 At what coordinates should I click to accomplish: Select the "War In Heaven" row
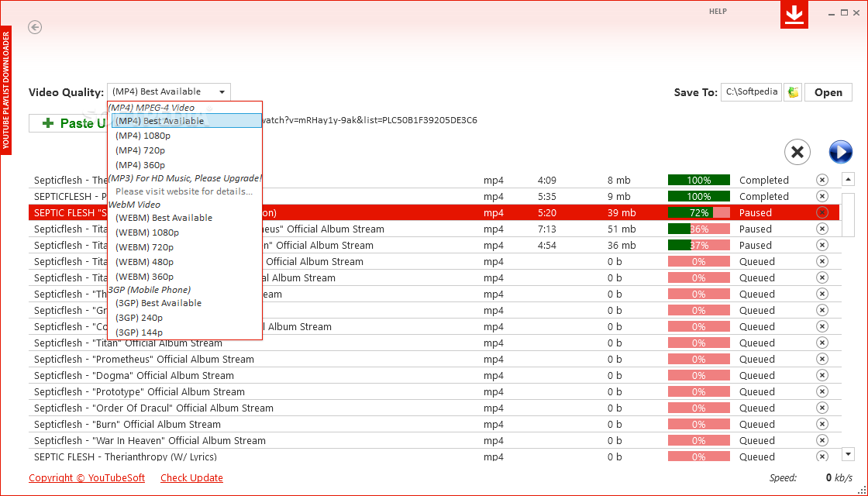[435, 440]
